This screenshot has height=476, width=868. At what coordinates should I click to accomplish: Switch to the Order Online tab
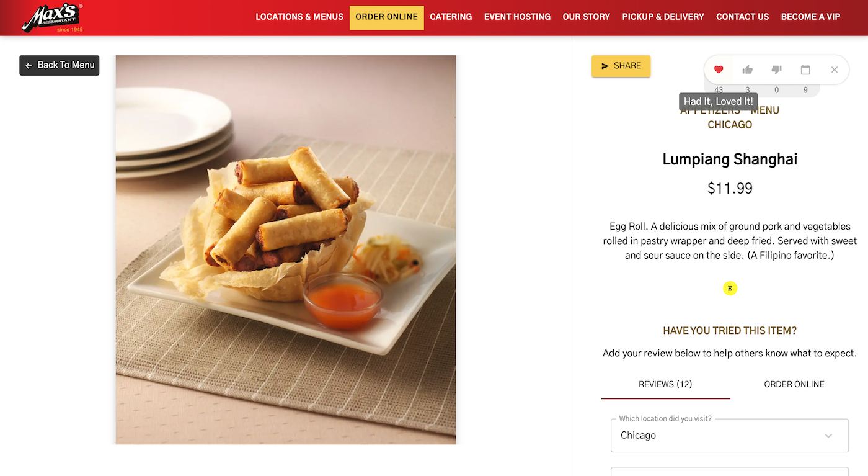(x=794, y=384)
